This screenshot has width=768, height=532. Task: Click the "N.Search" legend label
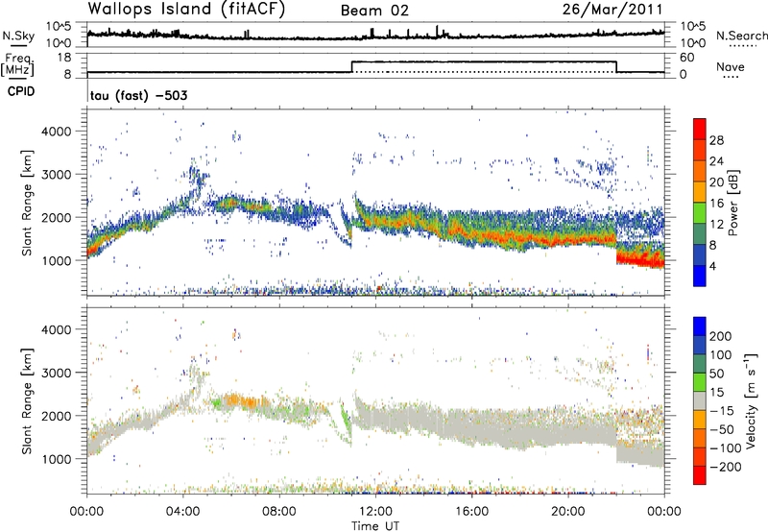click(741, 36)
